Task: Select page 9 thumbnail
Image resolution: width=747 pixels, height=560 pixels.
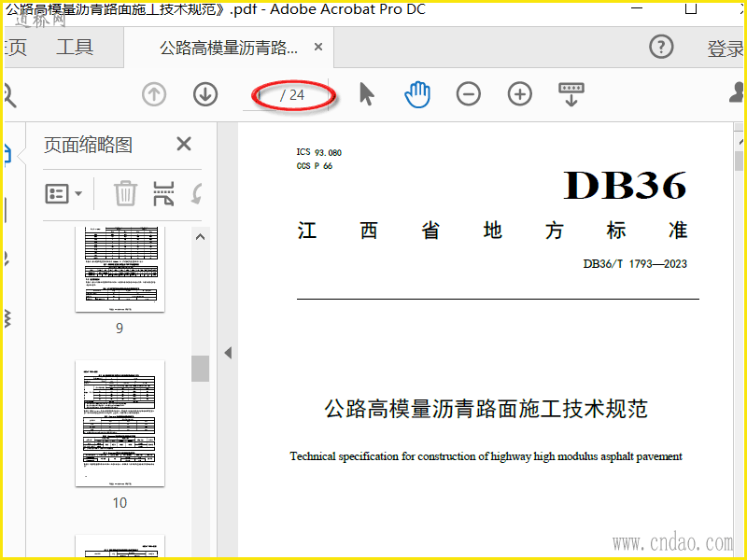Action: click(120, 270)
